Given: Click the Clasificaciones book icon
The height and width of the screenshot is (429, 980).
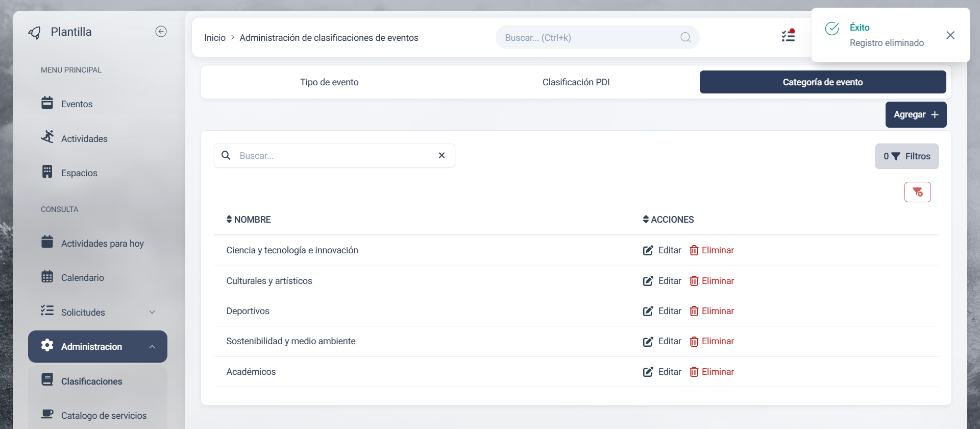Looking at the screenshot, I should [x=47, y=379].
